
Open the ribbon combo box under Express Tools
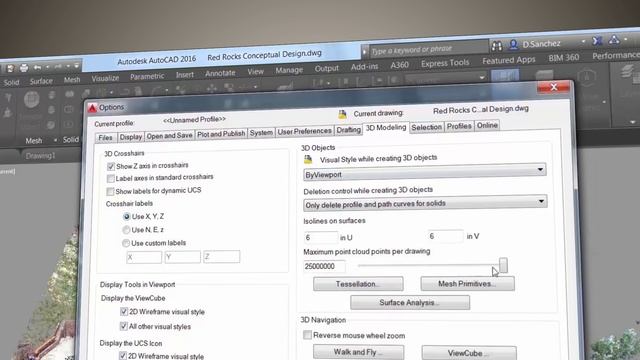click(x=445, y=78)
